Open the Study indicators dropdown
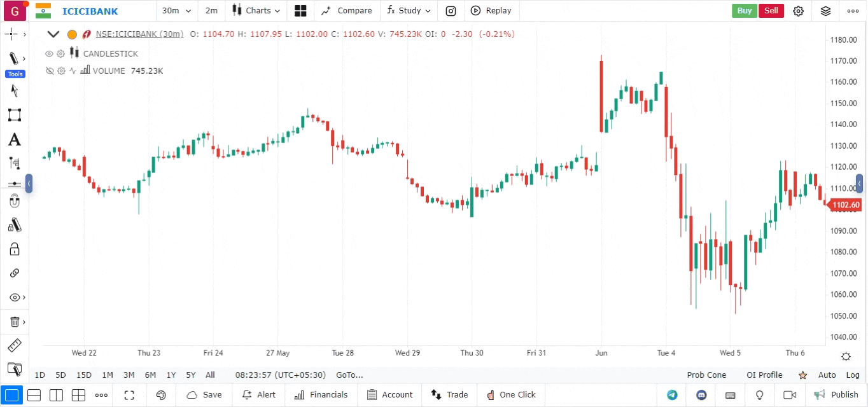Screen dimensions: 868x407 tap(409, 11)
